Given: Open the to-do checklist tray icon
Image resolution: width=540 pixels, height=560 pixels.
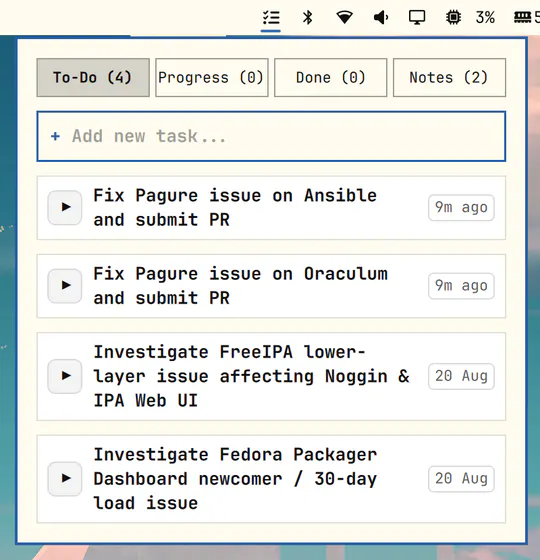Looking at the screenshot, I should (271, 17).
